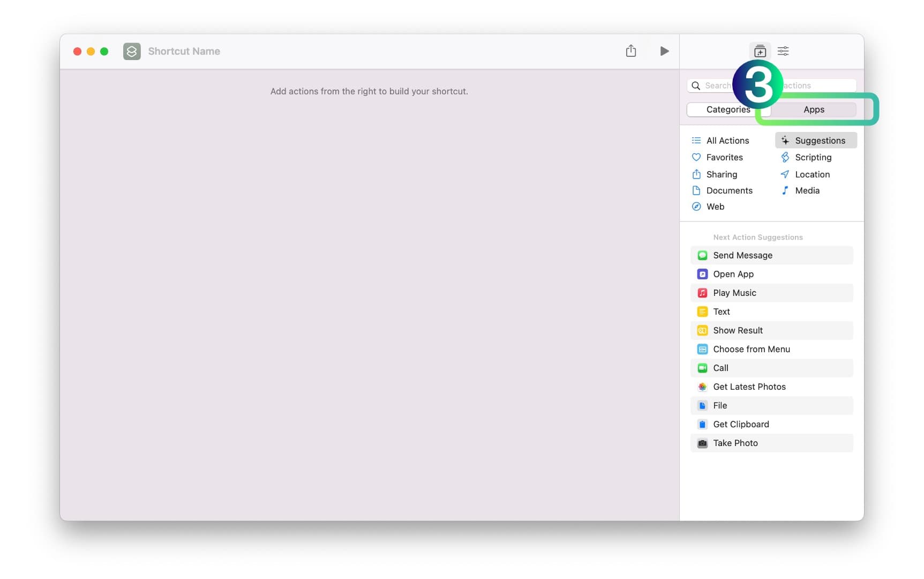This screenshot has width=924, height=579.
Task: Run the shortcut with the play button
Action: click(x=664, y=51)
